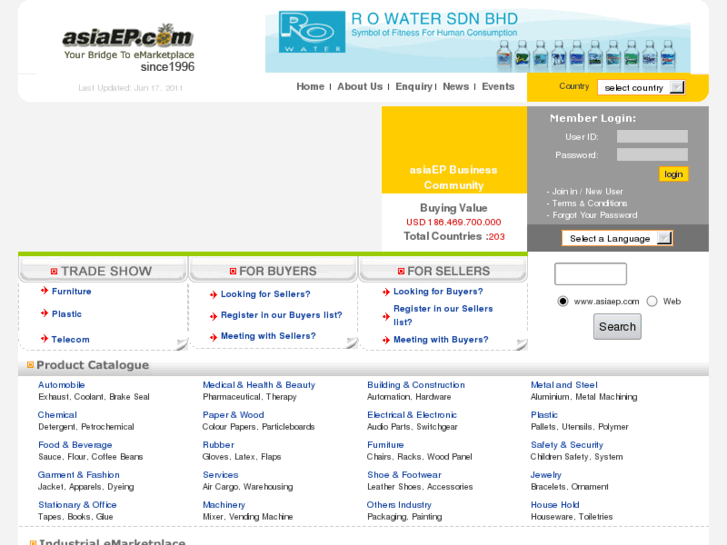Click arrow bullet beside Looking for Sellers
The height and width of the screenshot is (545, 727).
213,295
